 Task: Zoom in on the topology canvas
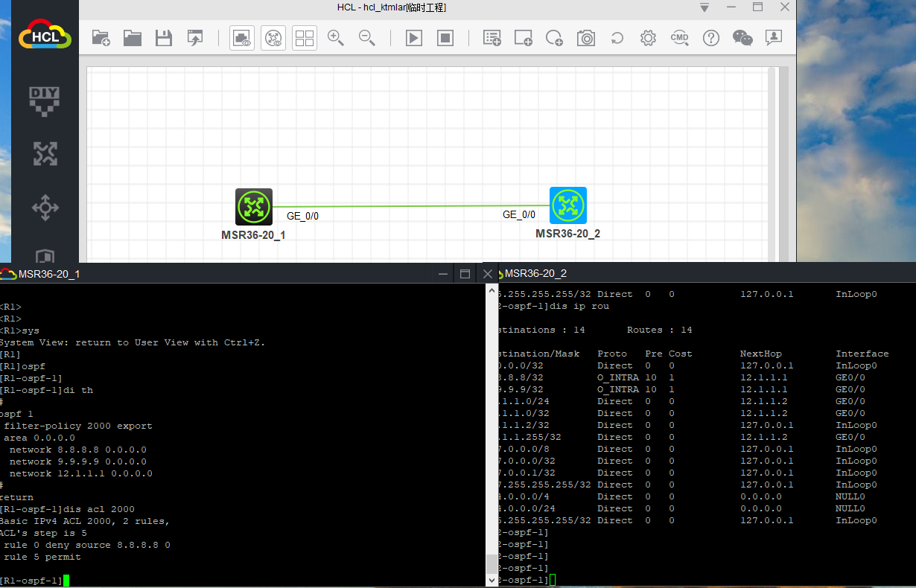tap(336, 38)
